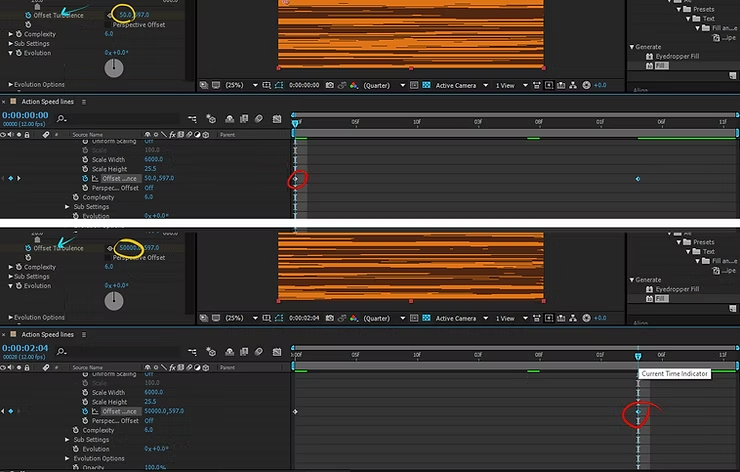This screenshot has width=740, height=472.
Task: Open composition mini-flowchart in 0:00:00:00 timeline
Action: point(192,119)
